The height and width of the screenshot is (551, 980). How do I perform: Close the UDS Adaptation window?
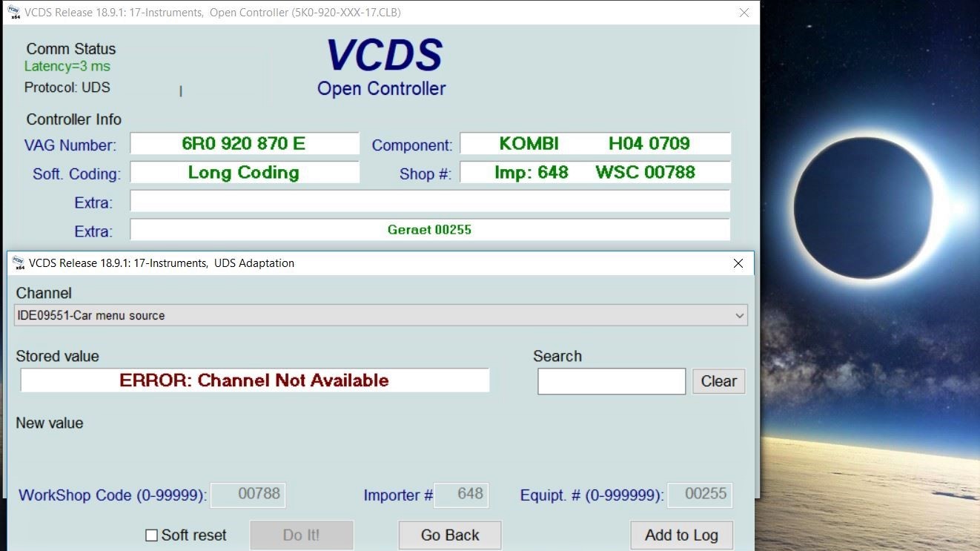pyautogui.click(x=738, y=263)
